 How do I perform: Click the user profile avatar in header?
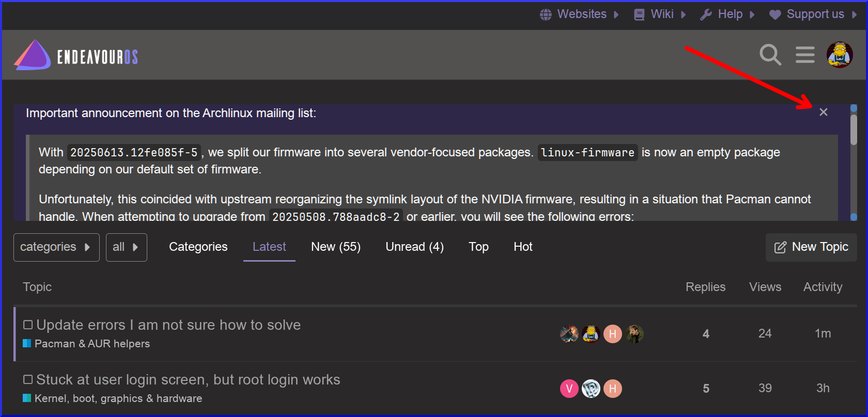(x=840, y=55)
